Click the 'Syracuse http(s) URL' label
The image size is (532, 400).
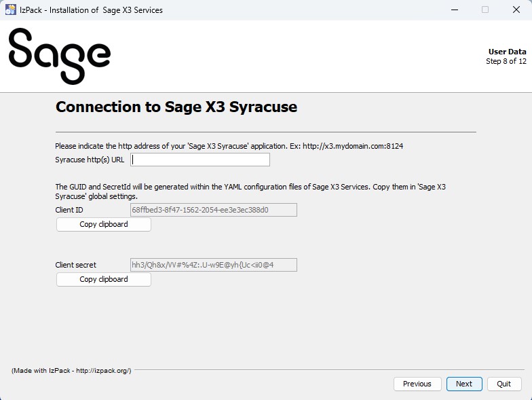coord(90,160)
